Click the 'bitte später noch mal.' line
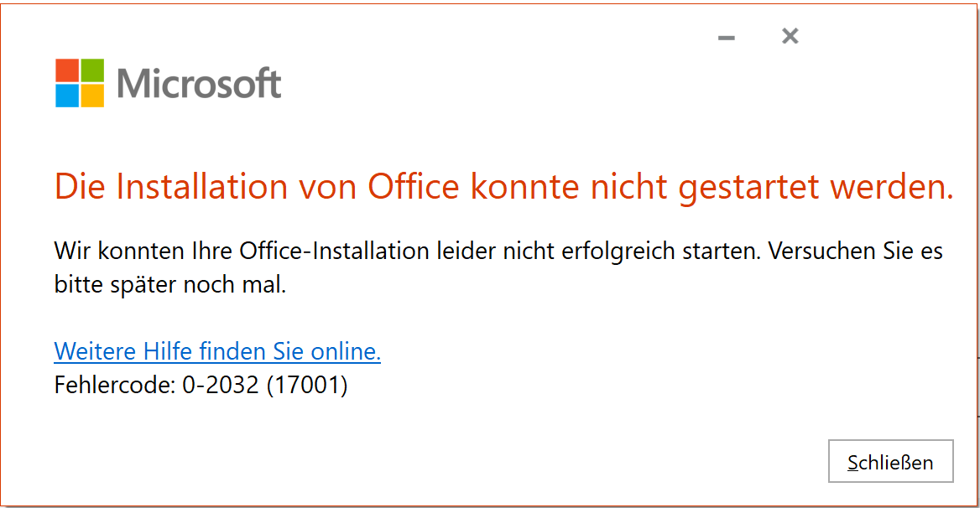Viewport: 980px width, 508px height. click(170, 284)
